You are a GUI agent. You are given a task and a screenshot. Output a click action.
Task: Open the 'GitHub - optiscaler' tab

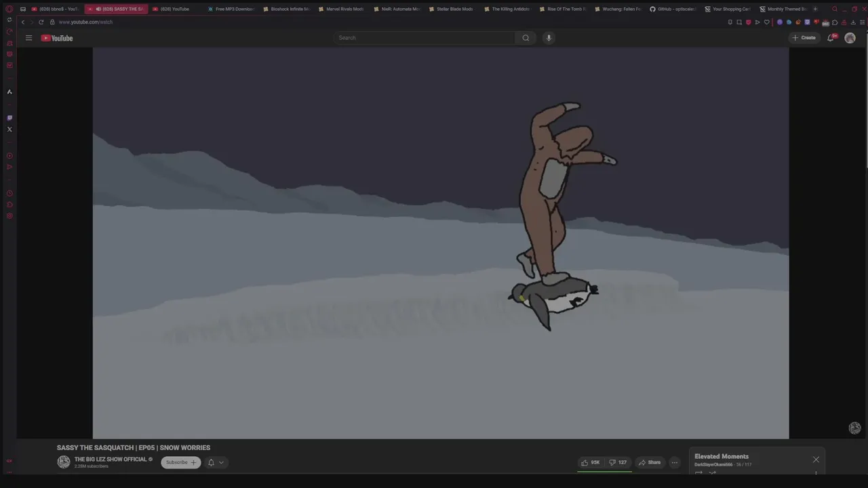pos(673,9)
